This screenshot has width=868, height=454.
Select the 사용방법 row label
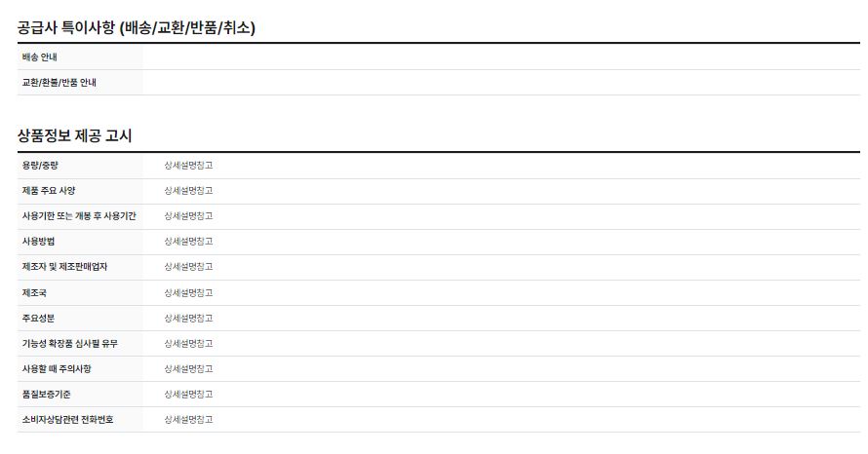(40, 242)
